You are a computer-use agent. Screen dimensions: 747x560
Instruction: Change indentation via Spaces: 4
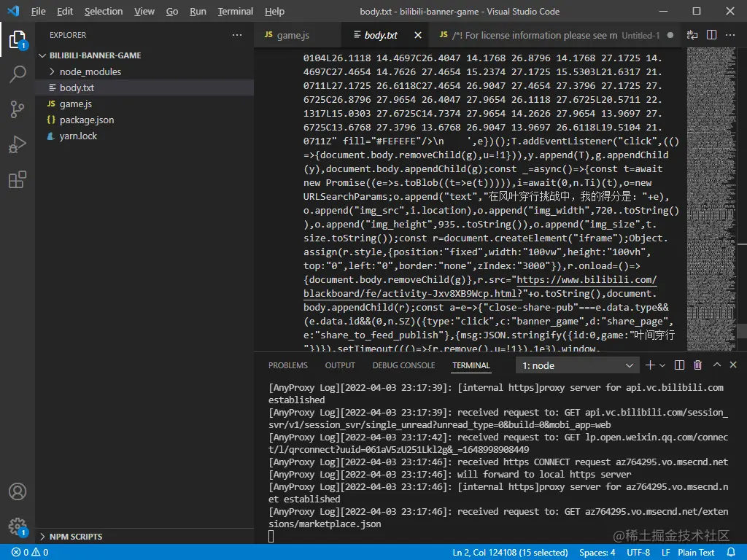pos(597,553)
